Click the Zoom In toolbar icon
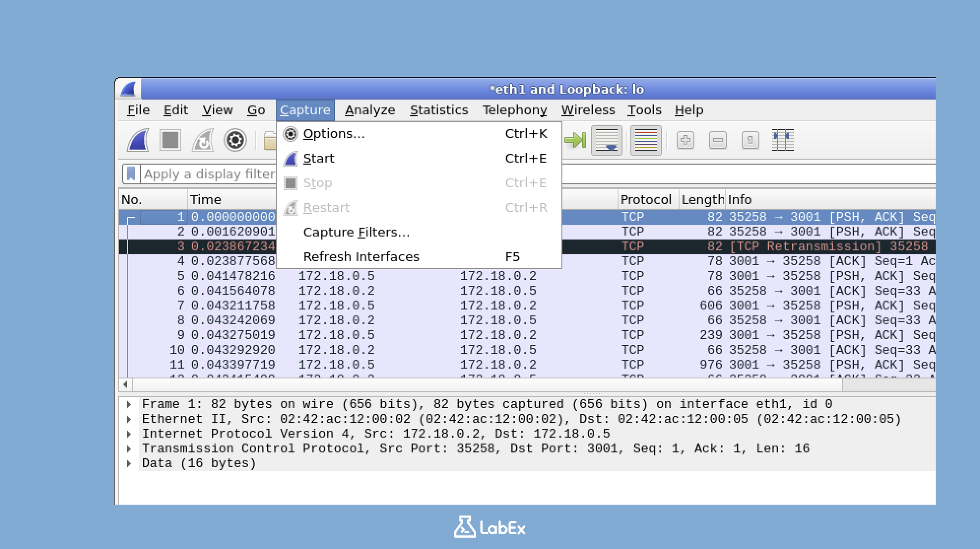 tap(685, 140)
